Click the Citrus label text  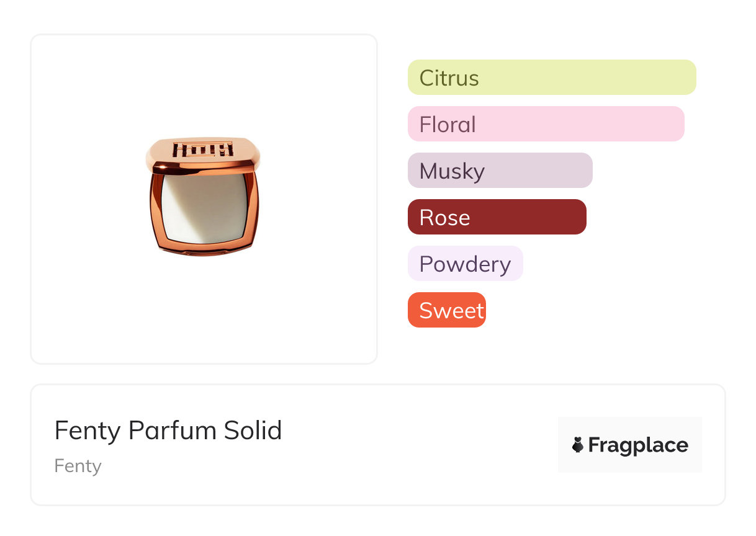coord(449,78)
